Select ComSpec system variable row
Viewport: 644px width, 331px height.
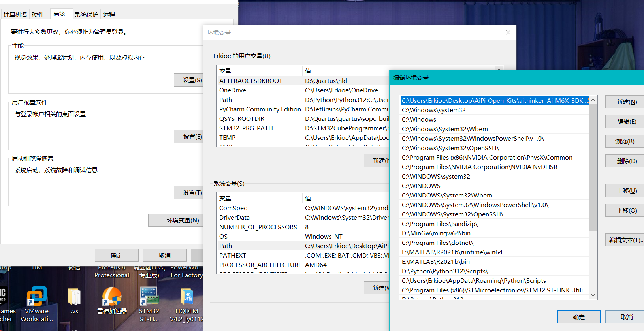click(x=303, y=208)
